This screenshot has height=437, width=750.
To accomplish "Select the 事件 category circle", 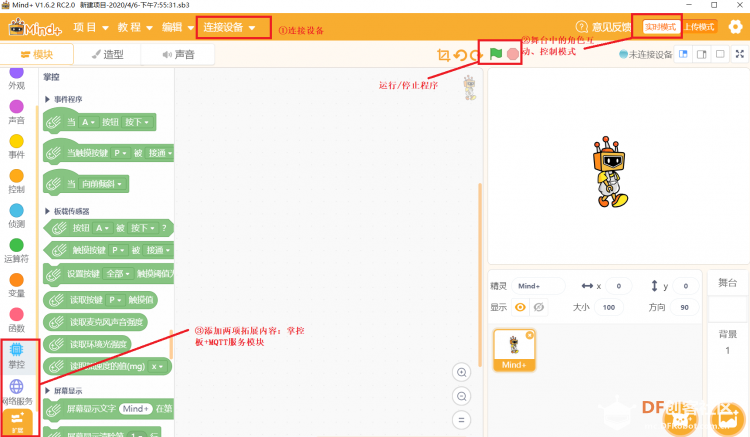I will coord(16,141).
